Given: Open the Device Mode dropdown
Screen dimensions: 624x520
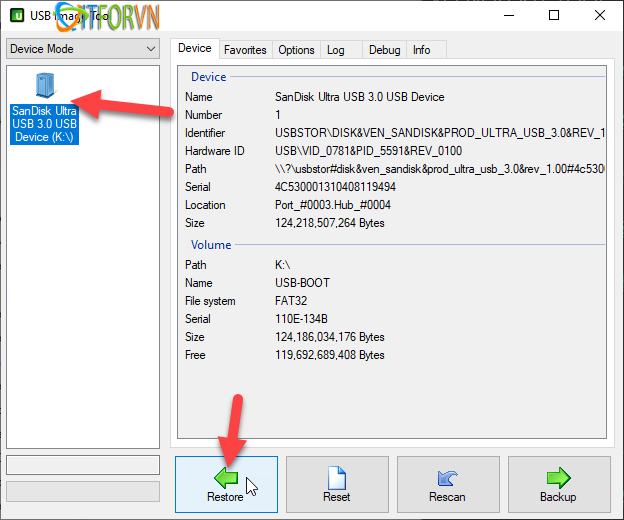Looking at the screenshot, I should coord(82,49).
